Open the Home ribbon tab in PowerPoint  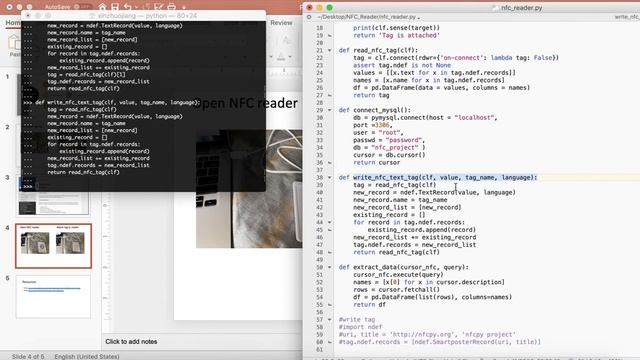pyautogui.click(x=13, y=23)
